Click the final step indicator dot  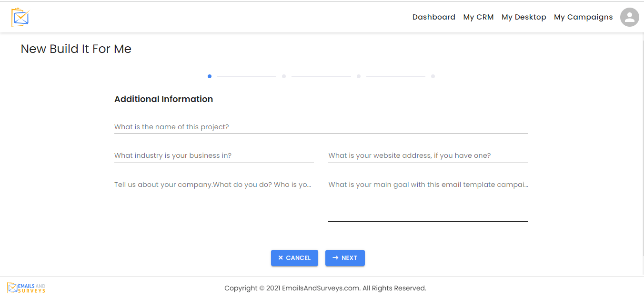pos(433,76)
